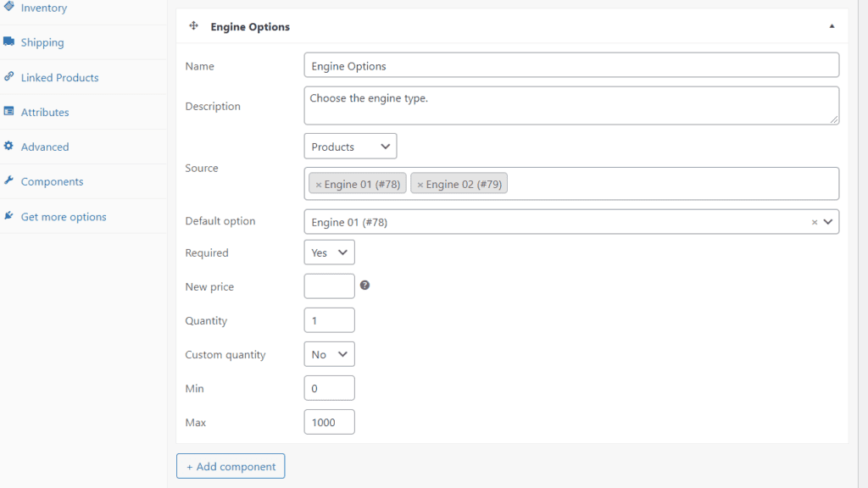Screen dimensions: 868x488
Task: Click the Add component button
Action: tap(231, 466)
